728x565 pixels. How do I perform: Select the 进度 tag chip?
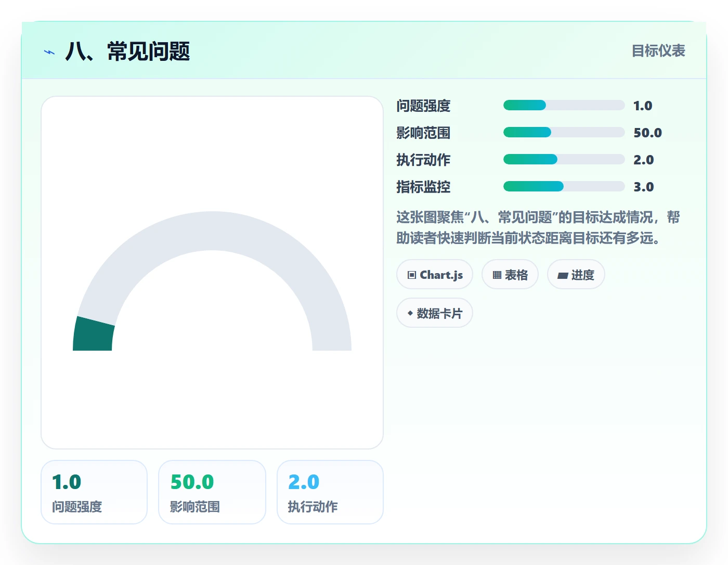(x=576, y=274)
